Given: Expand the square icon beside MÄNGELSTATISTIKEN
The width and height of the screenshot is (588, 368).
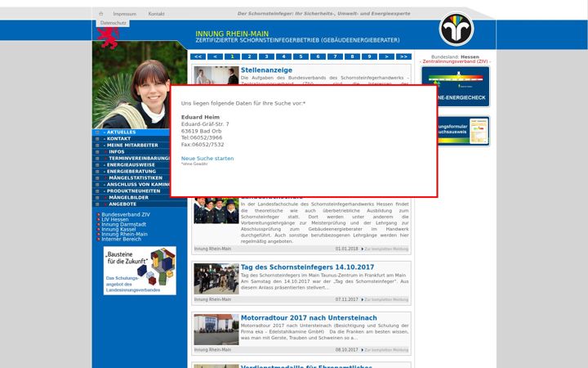Looking at the screenshot, I should [x=97, y=178].
